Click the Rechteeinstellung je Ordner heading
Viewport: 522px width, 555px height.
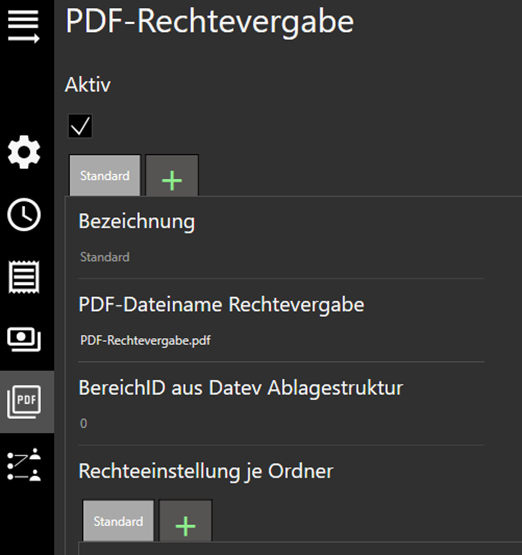206,472
